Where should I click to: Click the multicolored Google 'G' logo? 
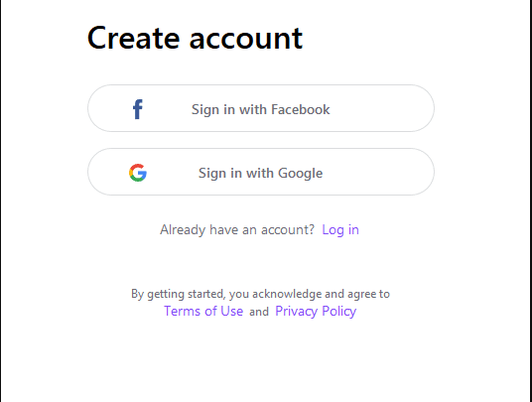click(x=138, y=173)
